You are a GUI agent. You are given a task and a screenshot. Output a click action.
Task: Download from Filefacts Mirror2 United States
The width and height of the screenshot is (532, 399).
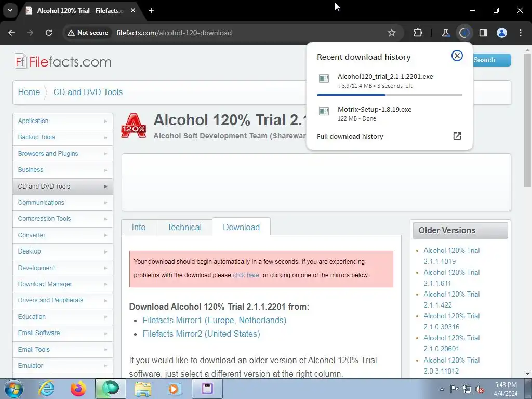(x=201, y=334)
